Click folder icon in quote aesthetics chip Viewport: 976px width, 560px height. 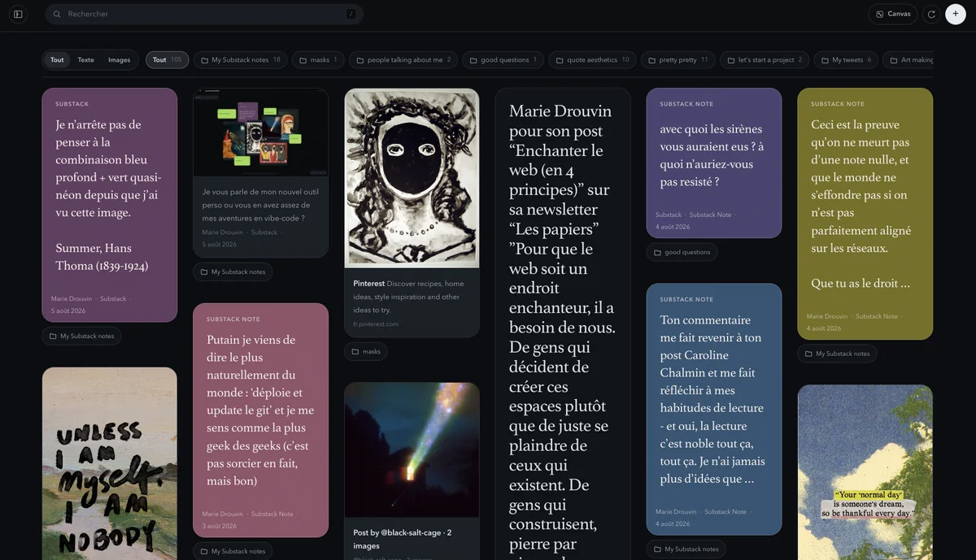tap(560, 60)
